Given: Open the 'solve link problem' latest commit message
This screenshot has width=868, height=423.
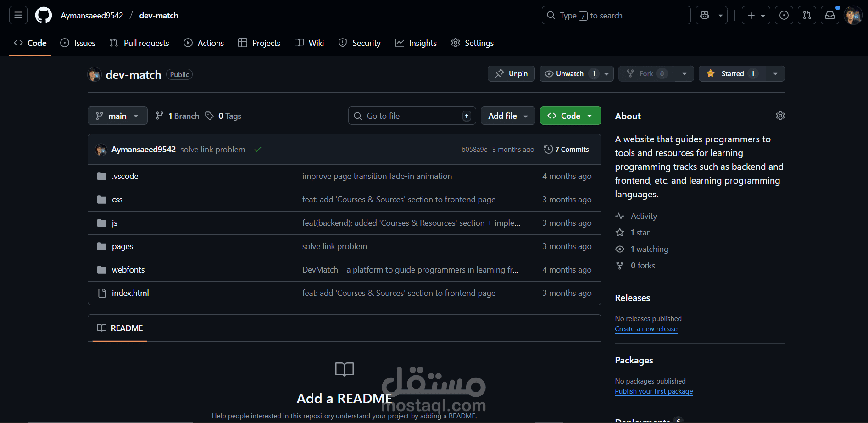Looking at the screenshot, I should [213, 150].
